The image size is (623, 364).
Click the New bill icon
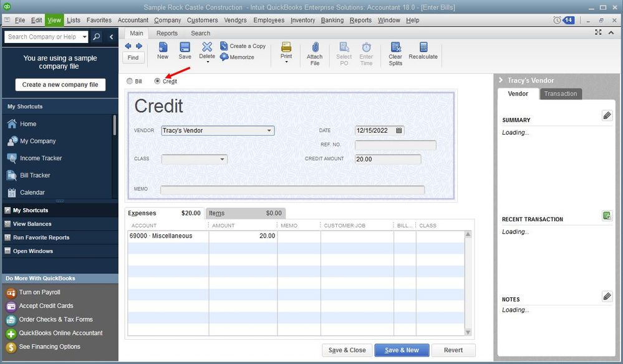163,47
